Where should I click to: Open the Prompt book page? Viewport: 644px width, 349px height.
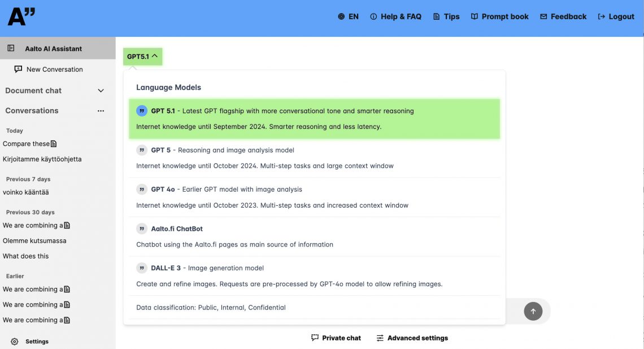click(x=499, y=16)
